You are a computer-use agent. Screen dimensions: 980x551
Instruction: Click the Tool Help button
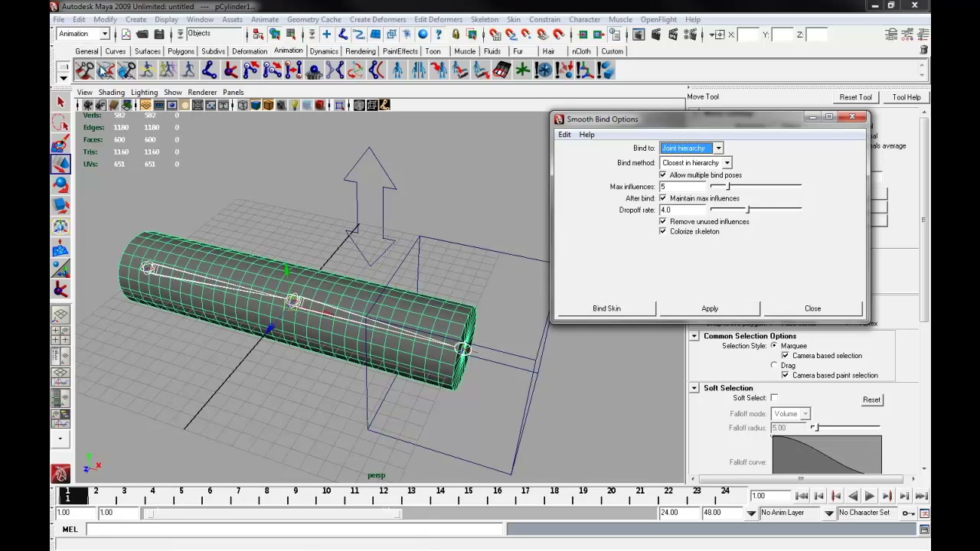point(906,97)
